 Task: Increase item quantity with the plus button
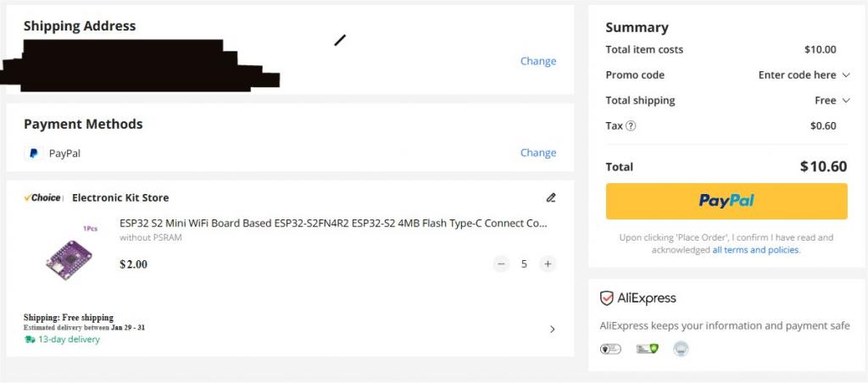click(x=548, y=264)
